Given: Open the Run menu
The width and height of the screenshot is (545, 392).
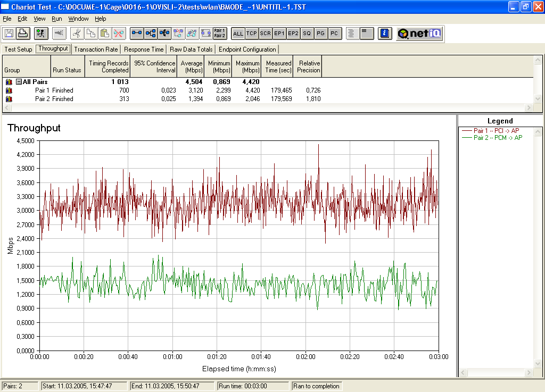Looking at the screenshot, I should click(x=56, y=19).
